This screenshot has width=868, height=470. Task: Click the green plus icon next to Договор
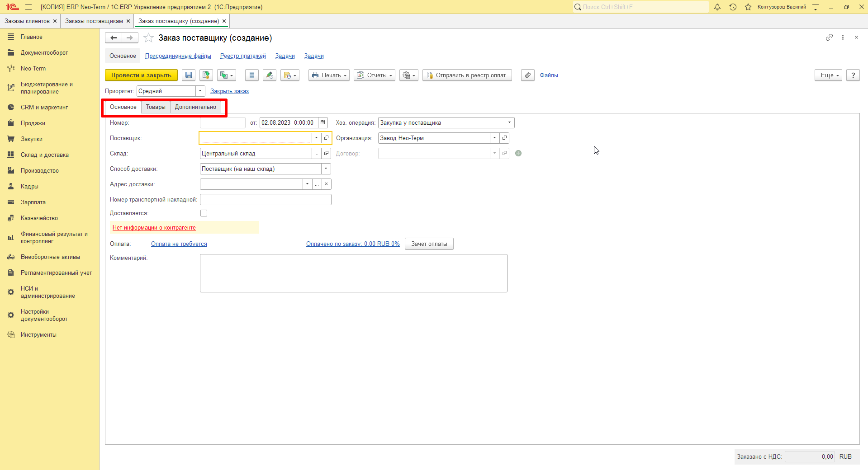point(518,153)
